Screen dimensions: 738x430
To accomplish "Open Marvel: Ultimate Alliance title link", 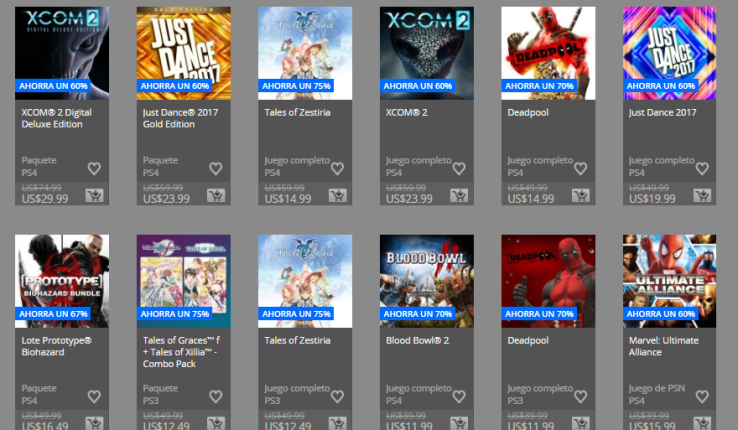I will pyautogui.click(x=664, y=346).
